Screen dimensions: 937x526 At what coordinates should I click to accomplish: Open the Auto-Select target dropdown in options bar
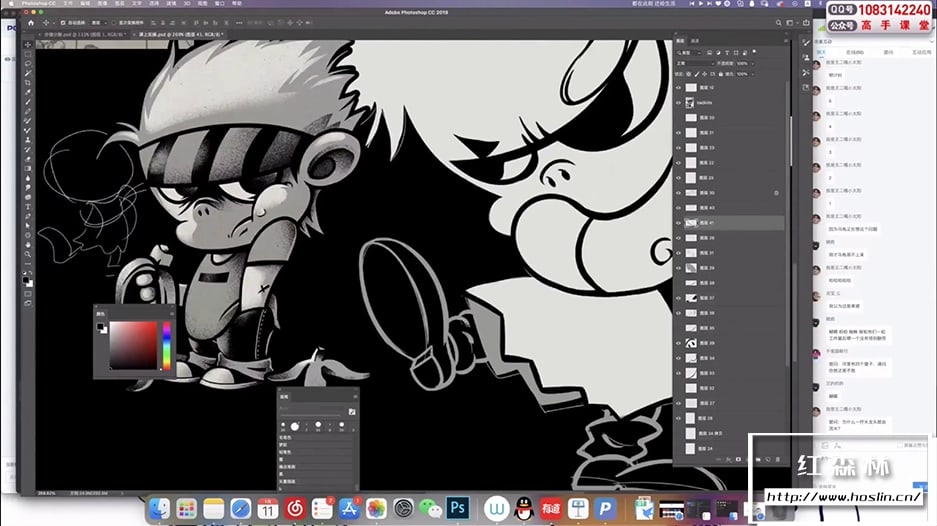click(97, 23)
